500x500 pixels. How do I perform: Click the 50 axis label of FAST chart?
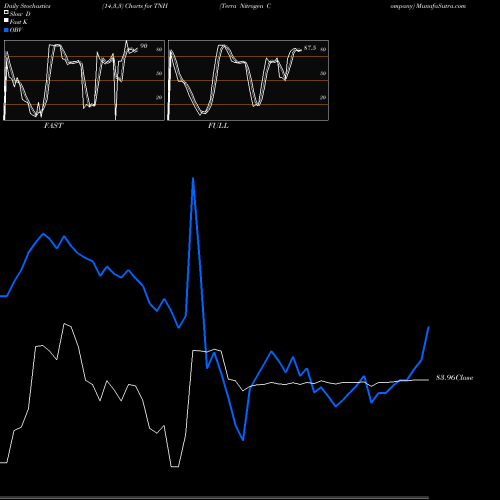(x=159, y=73)
